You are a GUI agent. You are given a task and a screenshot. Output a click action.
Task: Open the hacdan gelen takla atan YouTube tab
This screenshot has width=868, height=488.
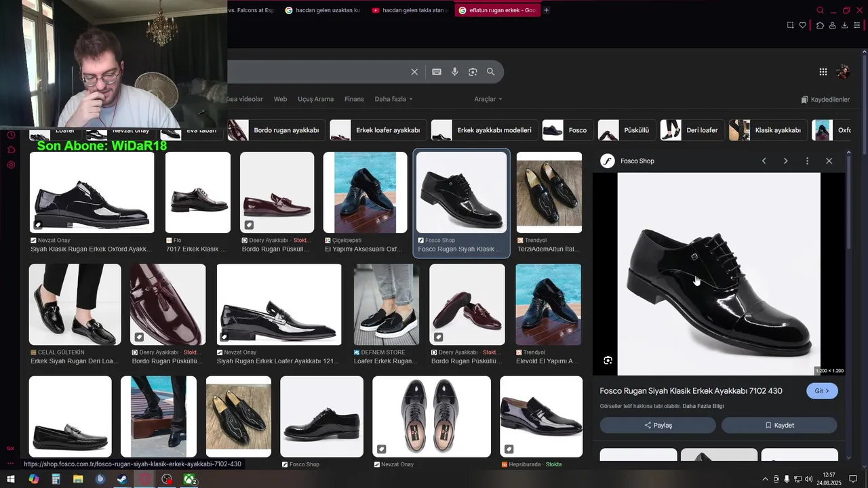pyautogui.click(x=410, y=10)
